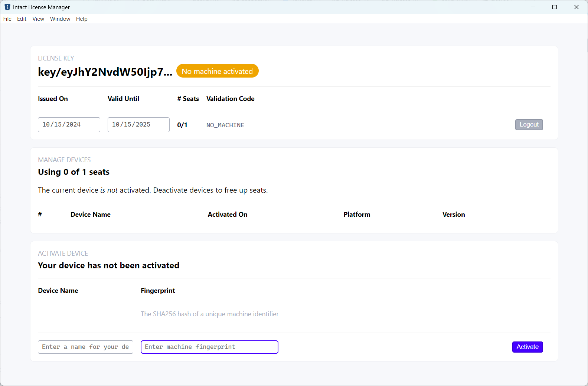Open the View menu

click(x=38, y=19)
